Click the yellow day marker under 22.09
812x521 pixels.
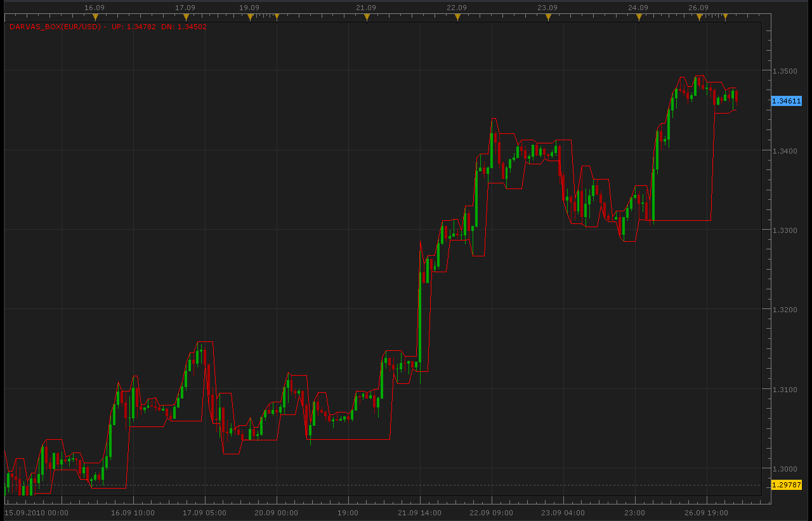pos(457,17)
